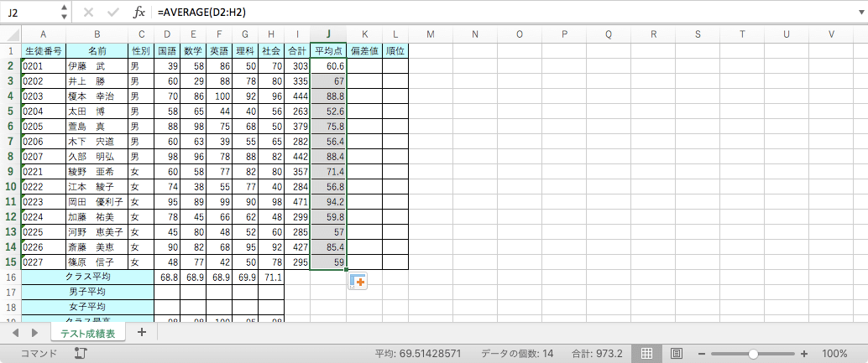Select column J header
Viewport: 868px width, 363px height.
pyautogui.click(x=328, y=34)
